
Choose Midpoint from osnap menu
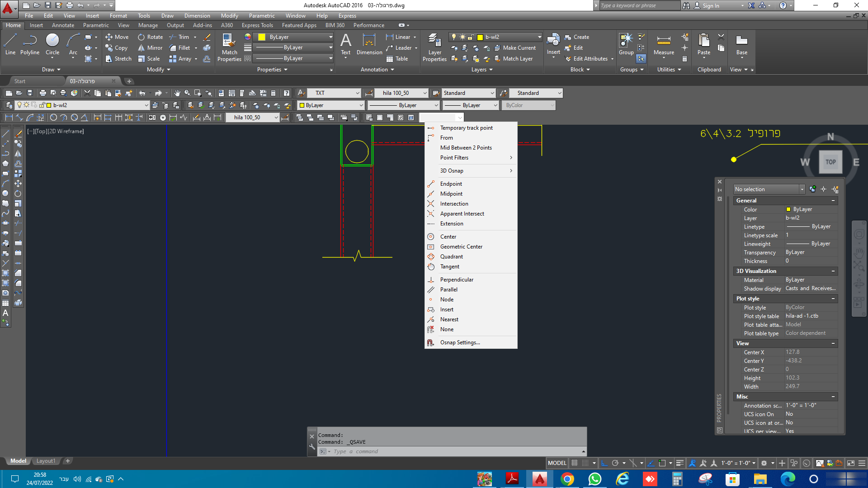(x=451, y=194)
